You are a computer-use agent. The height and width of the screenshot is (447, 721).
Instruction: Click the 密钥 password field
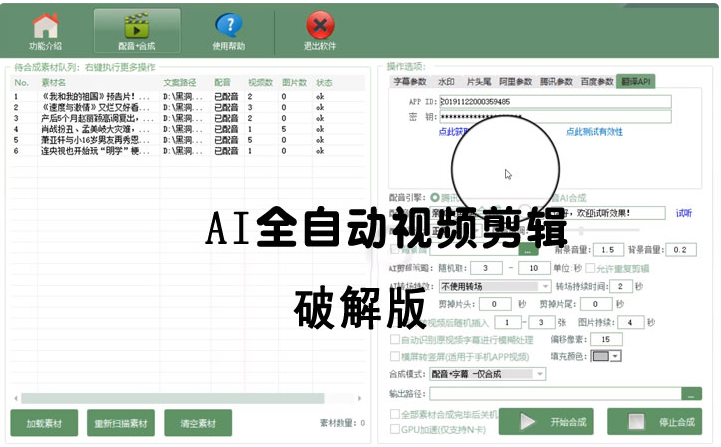[x=555, y=117]
